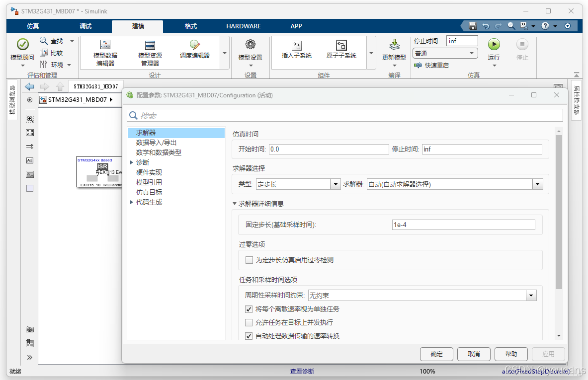Toggle 允许任务在目标上并发执行 checkbox
This screenshot has height=380, width=588.
click(x=249, y=322)
